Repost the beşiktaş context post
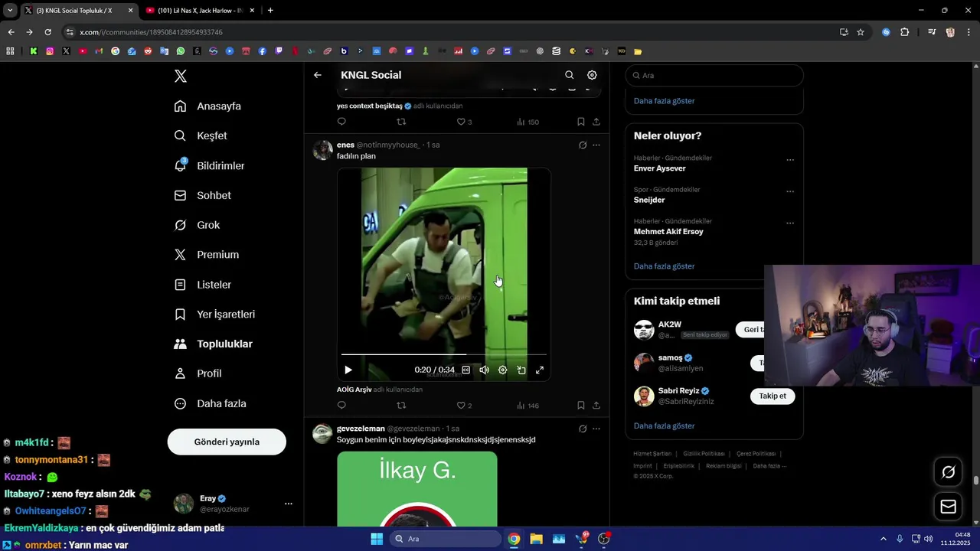 (401, 122)
